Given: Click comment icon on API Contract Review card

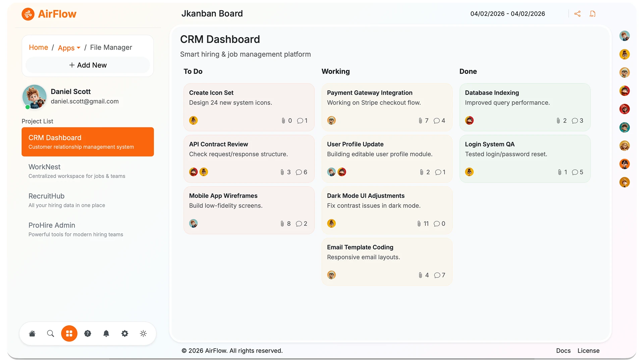Looking at the screenshot, I should [299, 172].
